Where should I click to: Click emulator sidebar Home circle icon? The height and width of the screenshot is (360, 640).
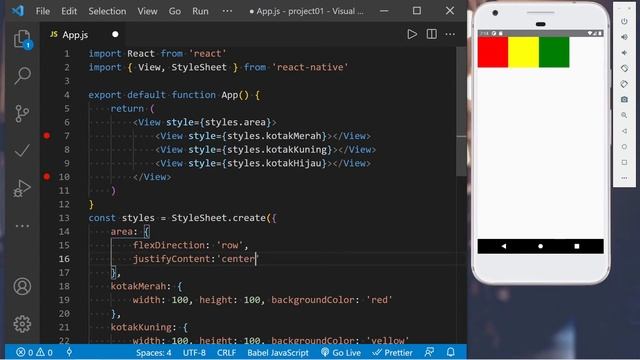624,147
